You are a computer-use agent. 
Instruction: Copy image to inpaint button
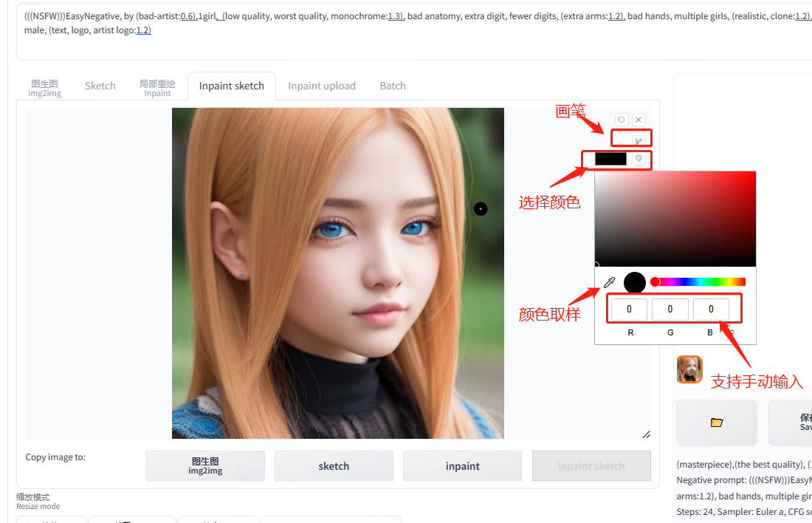(x=462, y=466)
